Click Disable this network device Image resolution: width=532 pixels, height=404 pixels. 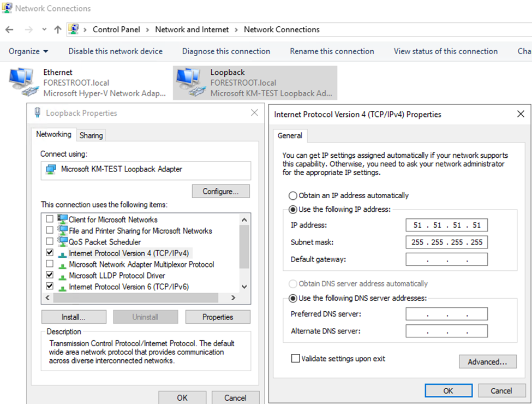(x=115, y=51)
